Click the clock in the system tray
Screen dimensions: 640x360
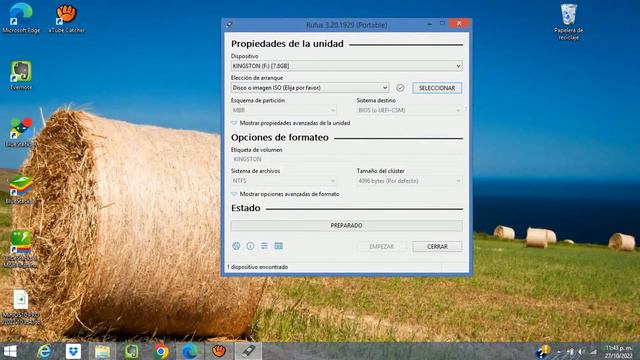[x=618, y=352]
